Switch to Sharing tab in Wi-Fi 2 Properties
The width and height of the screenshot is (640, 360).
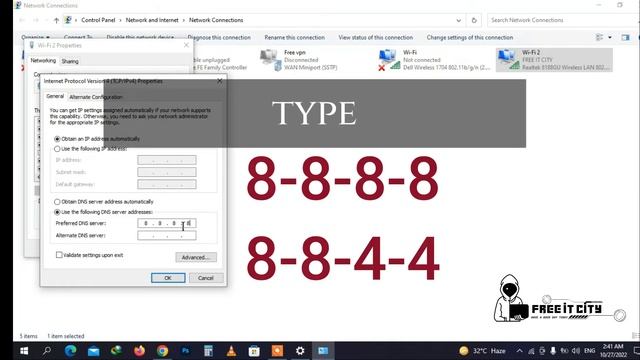tap(70, 61)
